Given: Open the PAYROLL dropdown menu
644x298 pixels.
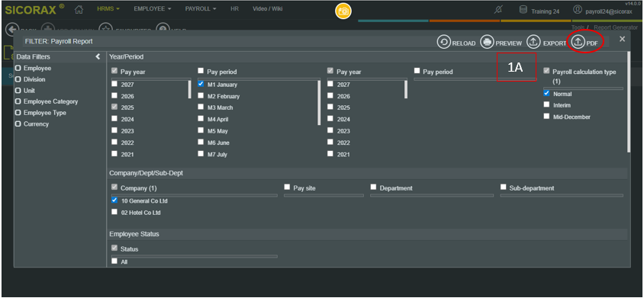Looking at the screenshot, I should coord(201,8).
